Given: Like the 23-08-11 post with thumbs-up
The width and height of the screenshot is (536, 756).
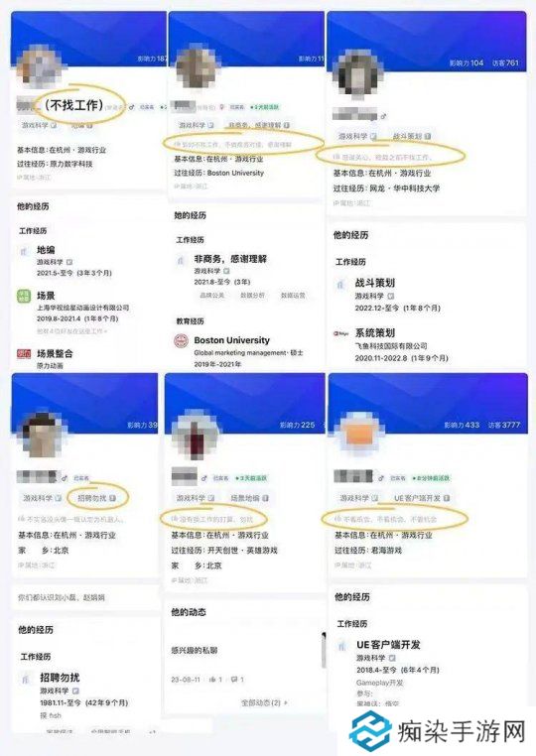Looking at the screenshot, I should click(215, 680).
